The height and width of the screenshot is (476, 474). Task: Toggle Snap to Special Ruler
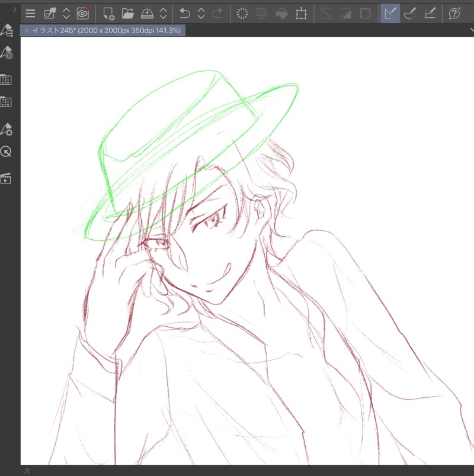click(410, 14)
